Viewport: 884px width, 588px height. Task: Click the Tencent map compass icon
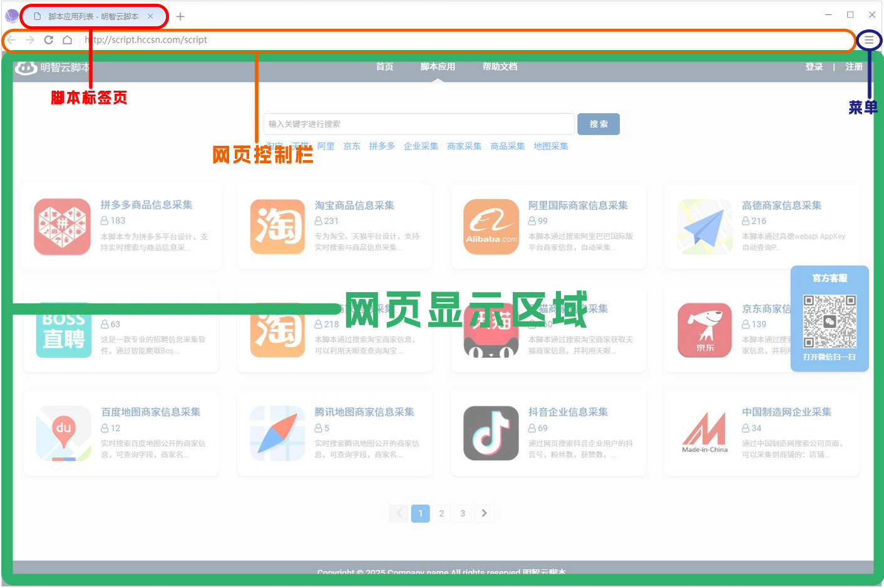point(277,433)
